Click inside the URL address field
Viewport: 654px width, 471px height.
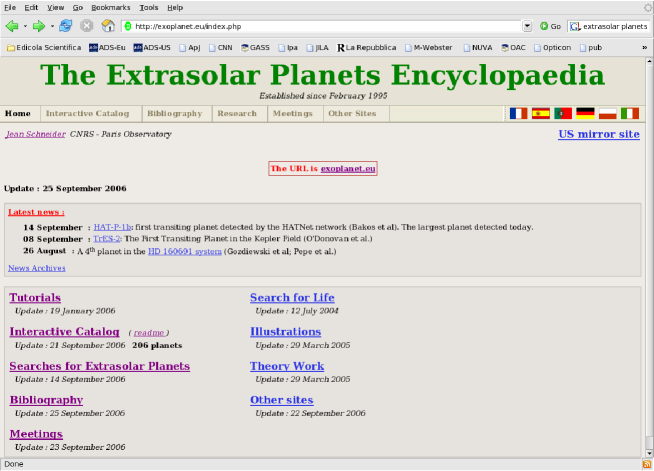(320, 26)
